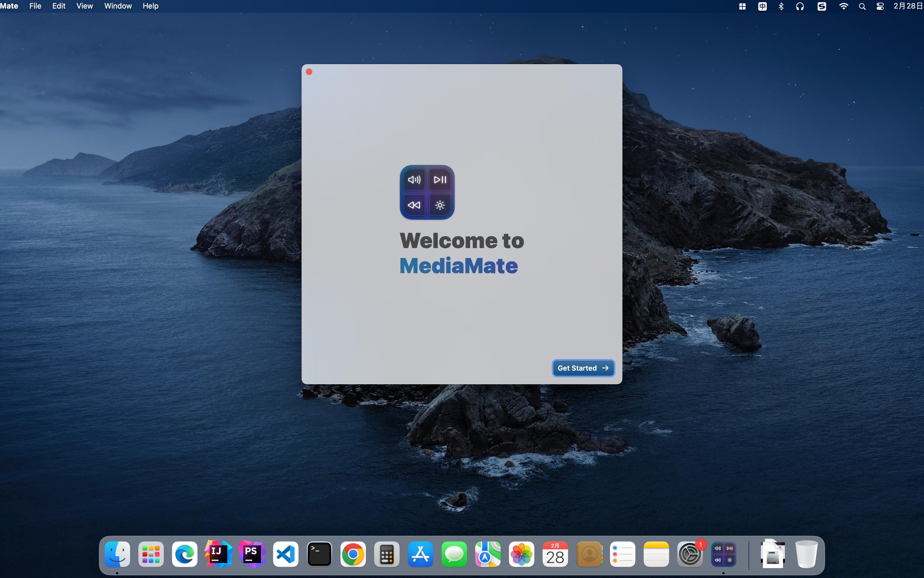
Task: Open Spotlight search in menu bar
Action: coord(862,6)
